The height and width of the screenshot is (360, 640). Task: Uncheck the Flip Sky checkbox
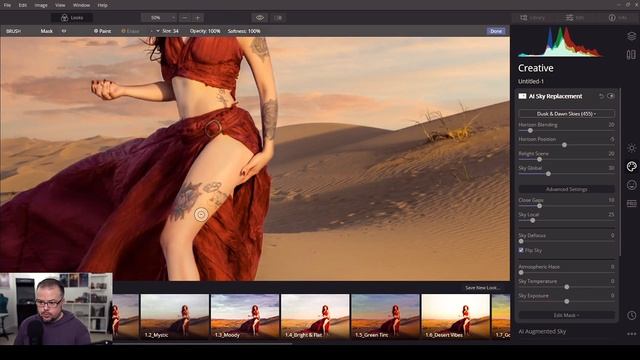pos(521,250)
